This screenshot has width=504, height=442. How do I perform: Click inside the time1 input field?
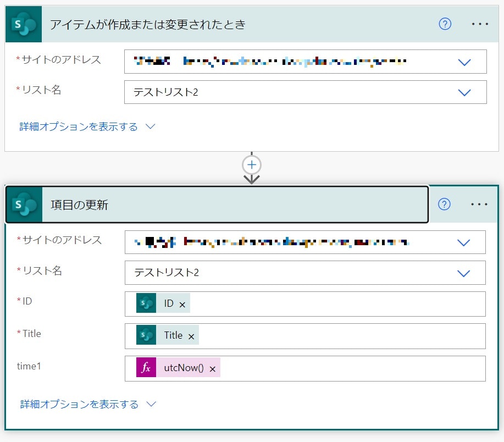point(305,369)
